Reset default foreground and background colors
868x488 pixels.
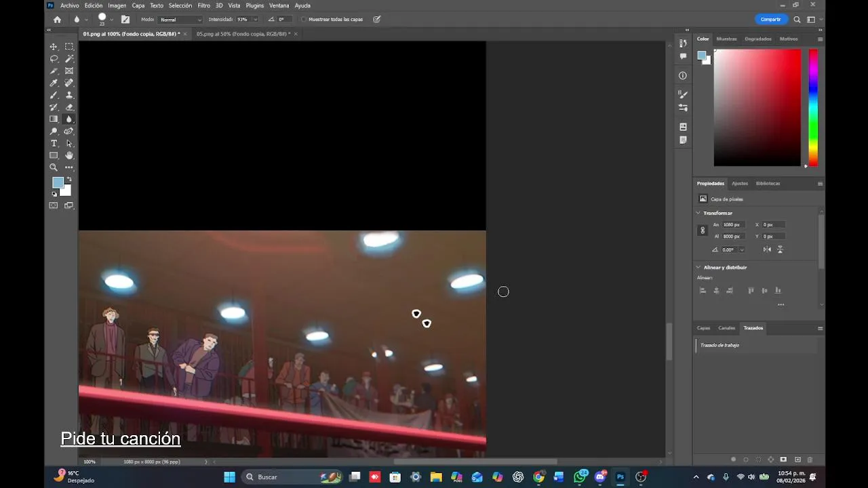[x=54, y=194]
